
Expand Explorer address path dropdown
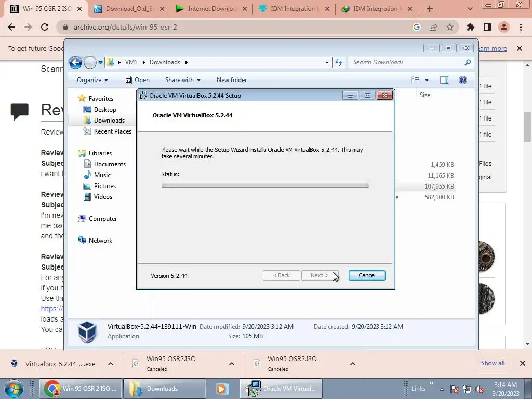[327, 62]
